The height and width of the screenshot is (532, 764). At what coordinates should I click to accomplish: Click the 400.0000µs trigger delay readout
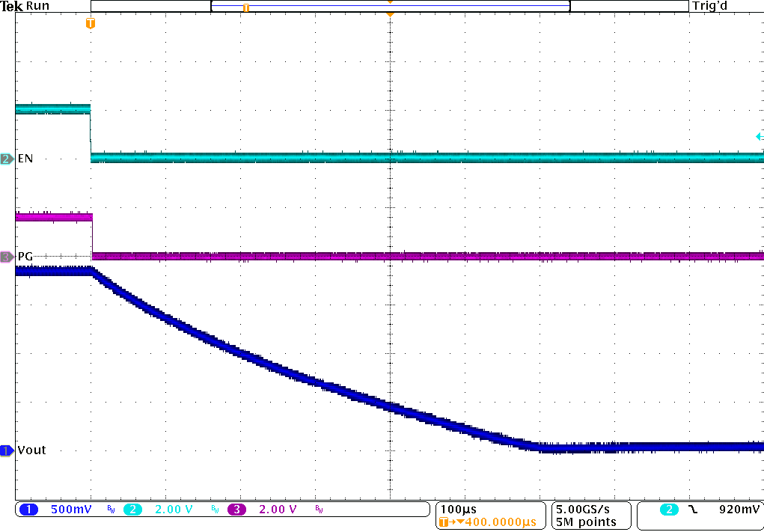(497, 522)
